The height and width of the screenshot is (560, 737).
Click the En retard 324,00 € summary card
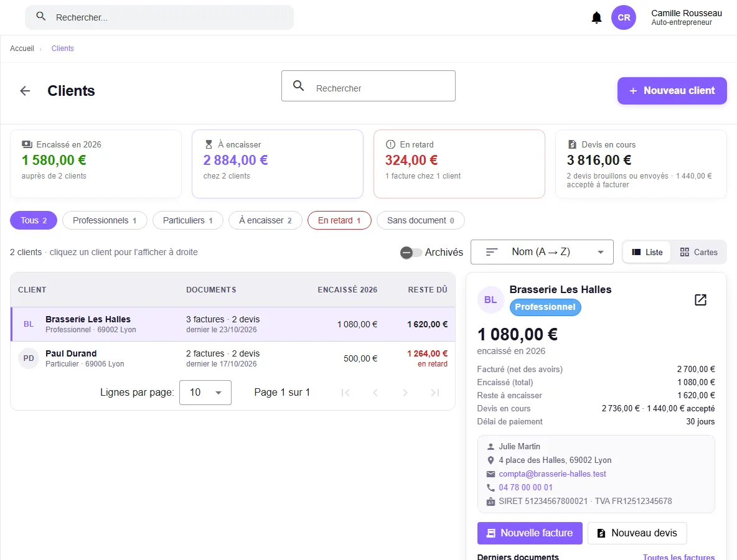(459, 164)
